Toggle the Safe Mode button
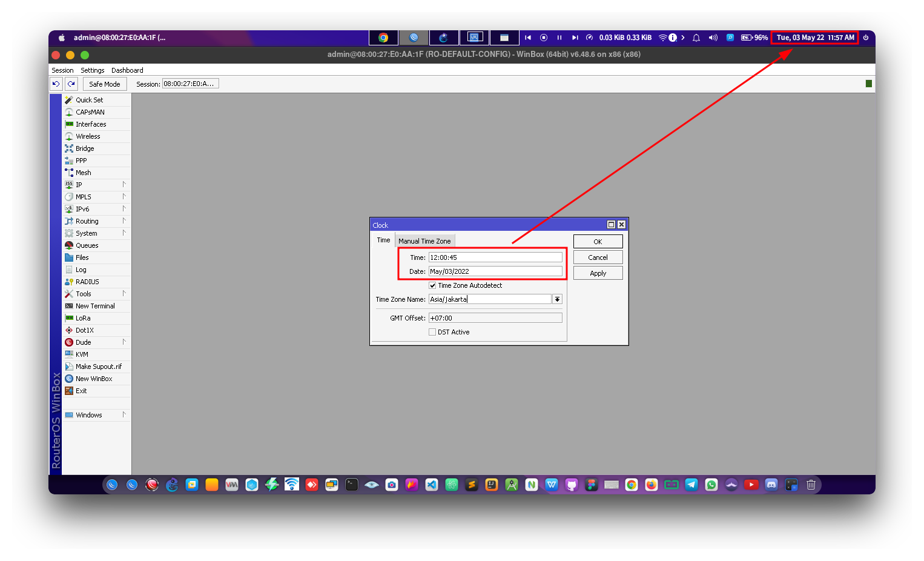This screenshot has height=561, width=924. pos(104,84)
